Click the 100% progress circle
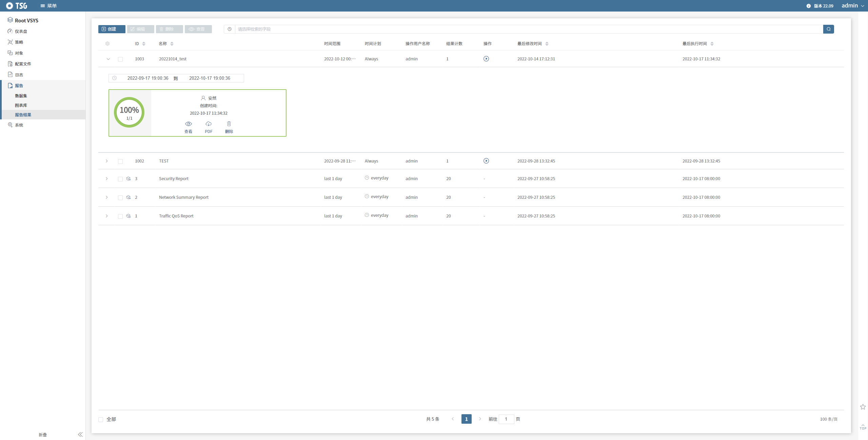This screenshot has width=868, height=440. click(x=129, y=112)
